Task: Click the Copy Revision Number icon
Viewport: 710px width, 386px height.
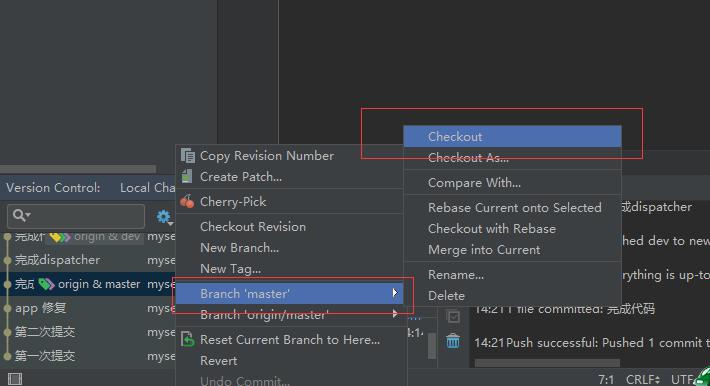Action: [x=187, y=155]
